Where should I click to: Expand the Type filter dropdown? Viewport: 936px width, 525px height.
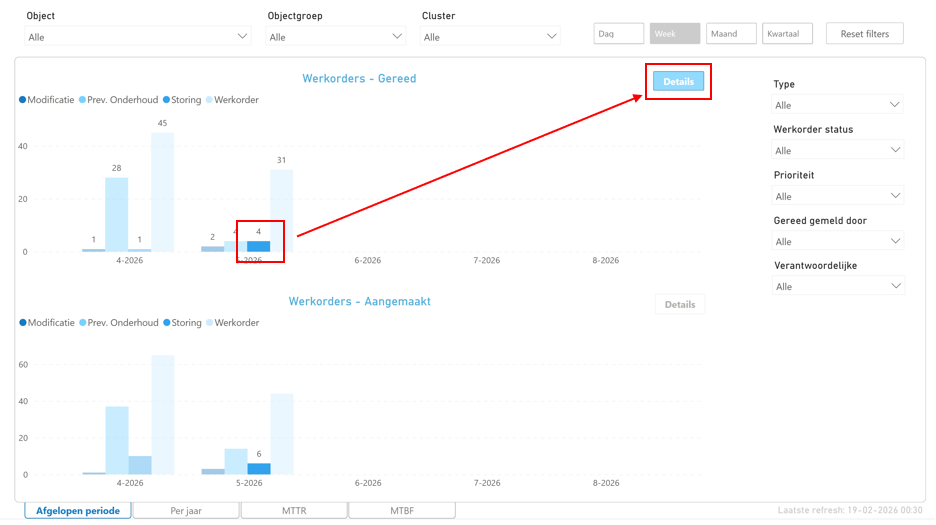tap(838, 105)
